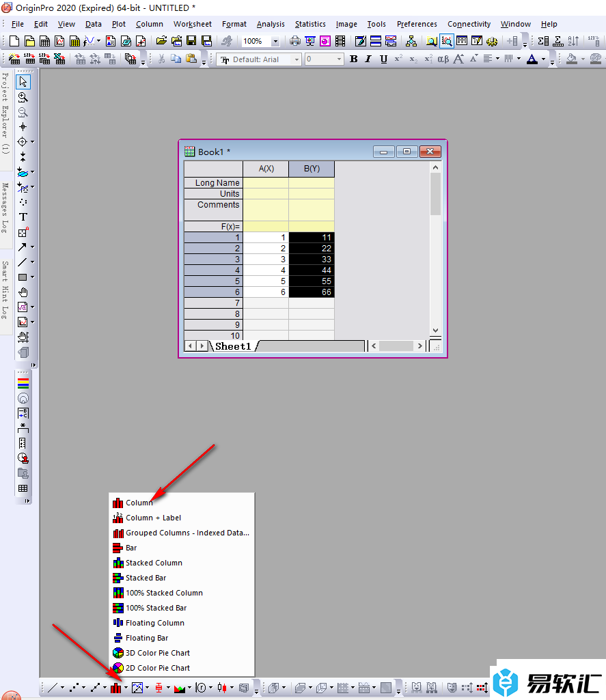
Task: Click the Book1 vertical scrollbar down arrow
Action: (x=435, y=331)
